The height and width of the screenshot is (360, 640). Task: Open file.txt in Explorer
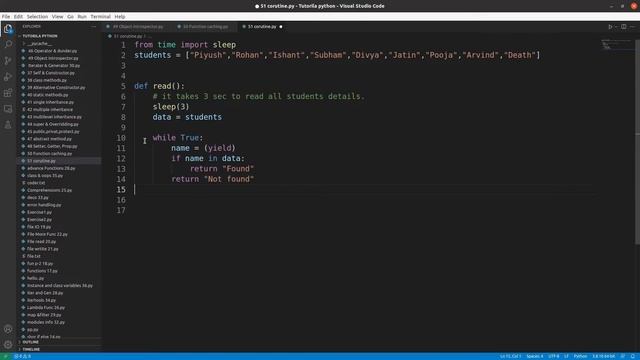(34, 256)
